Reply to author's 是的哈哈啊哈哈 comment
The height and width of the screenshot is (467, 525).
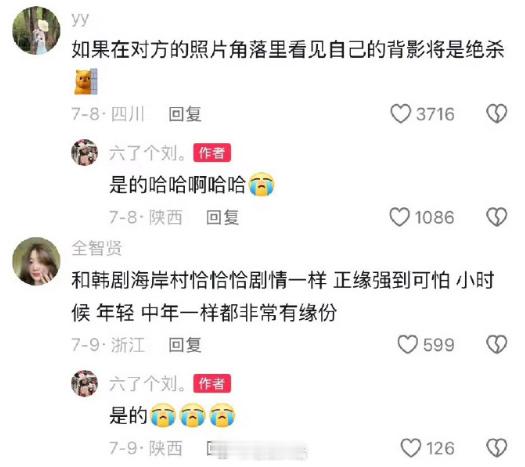[222, 217]
